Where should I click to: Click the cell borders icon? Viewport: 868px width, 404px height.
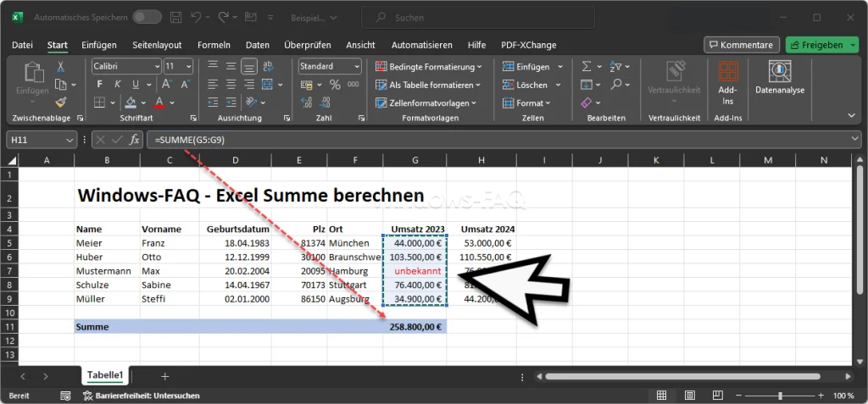[x=100, y=102]
